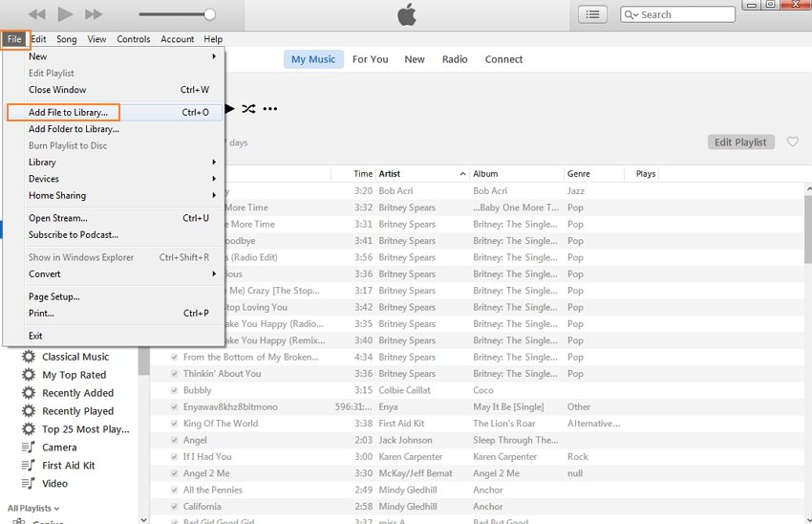This screenshot has height=524, width=812.
Task: Expand the Convert submenu
Action: pyautogui.click(x=115, y=274)
